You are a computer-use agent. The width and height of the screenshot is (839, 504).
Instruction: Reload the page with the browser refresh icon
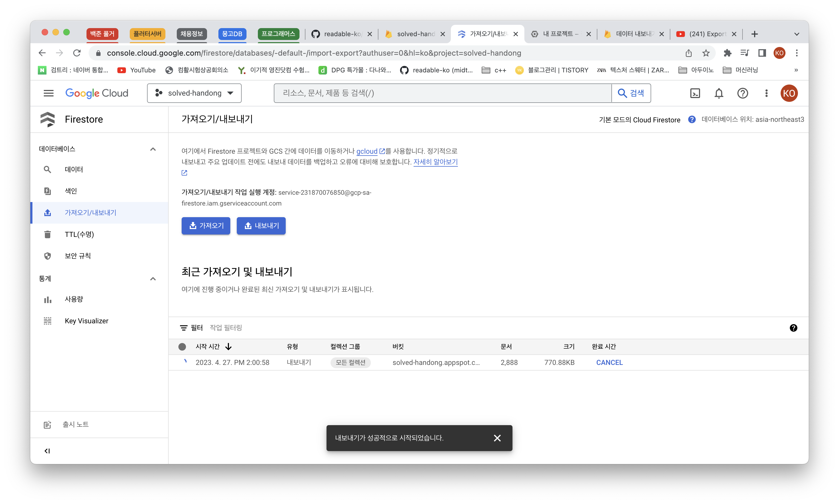tap(77, 53)
